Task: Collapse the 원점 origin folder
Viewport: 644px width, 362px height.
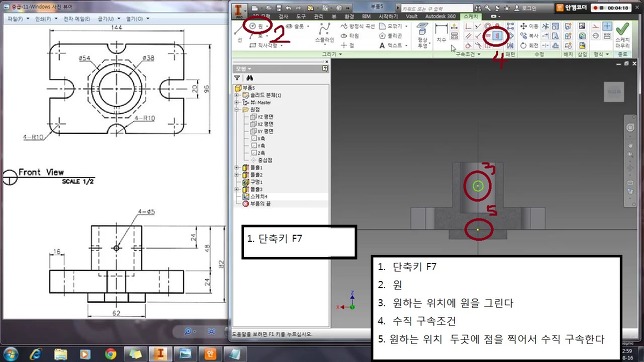Action: [x=237, y=110]
